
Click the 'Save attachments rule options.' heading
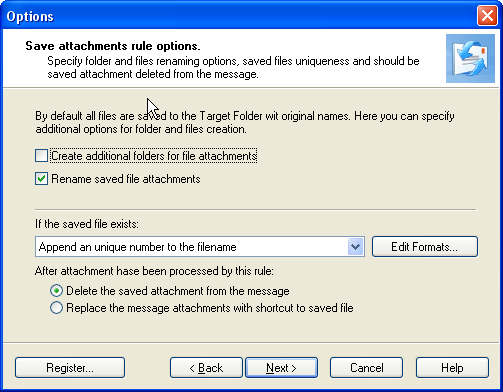(113, 46)
